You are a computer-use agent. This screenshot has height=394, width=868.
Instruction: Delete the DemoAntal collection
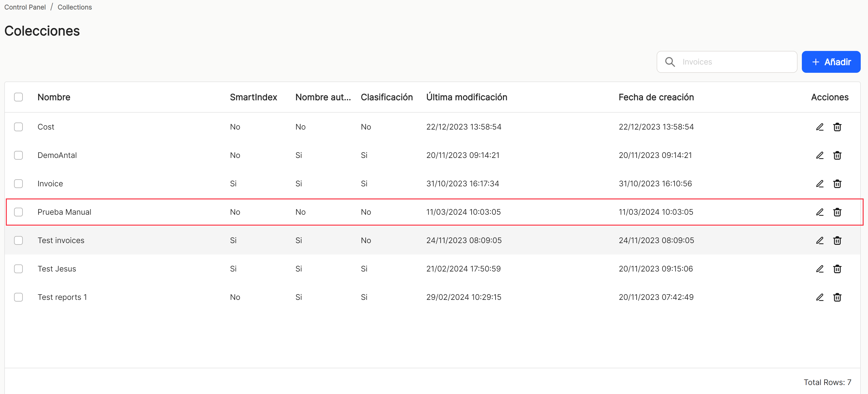837,155
